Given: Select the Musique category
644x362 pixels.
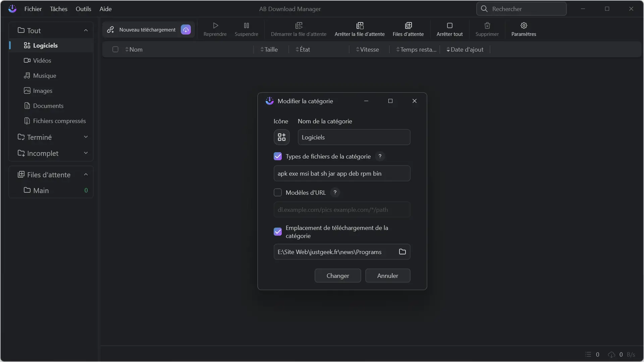Looking at the screenshot, I should point(51,75).
